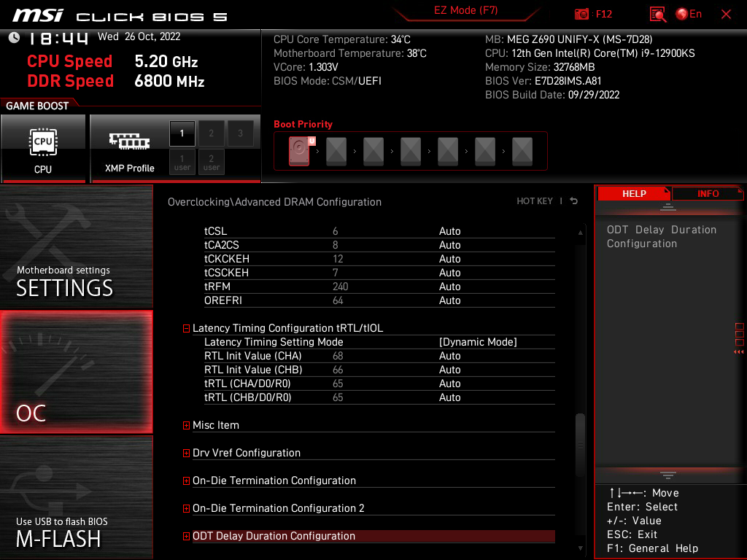Select XMP user profile 1
This screenshot has width=747, height=560.
[182, 162]
